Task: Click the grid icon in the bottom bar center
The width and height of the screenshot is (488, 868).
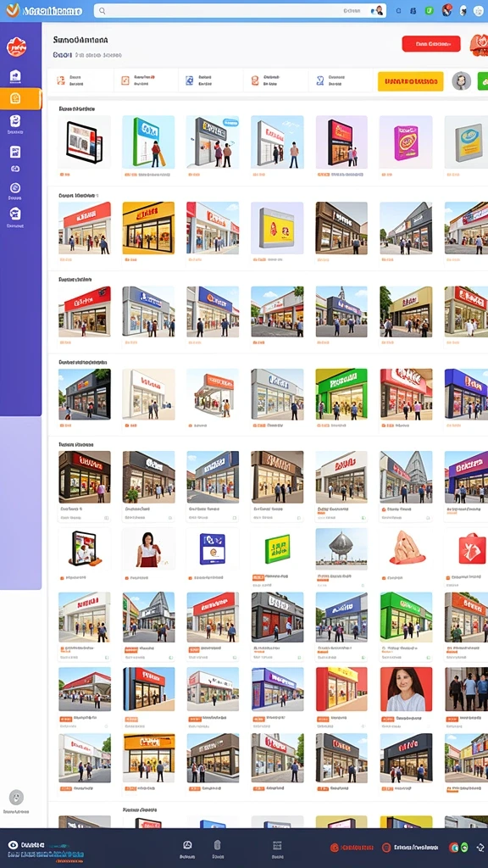Action: tap(277, 845)
